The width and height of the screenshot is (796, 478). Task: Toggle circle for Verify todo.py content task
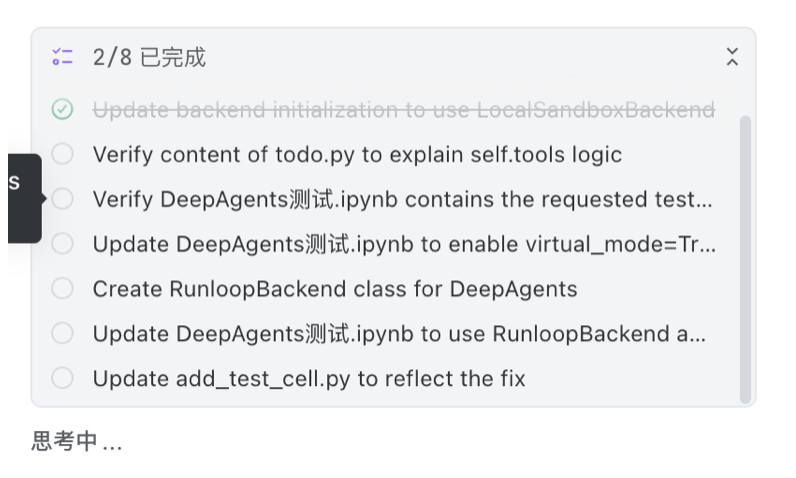(62, 154)
